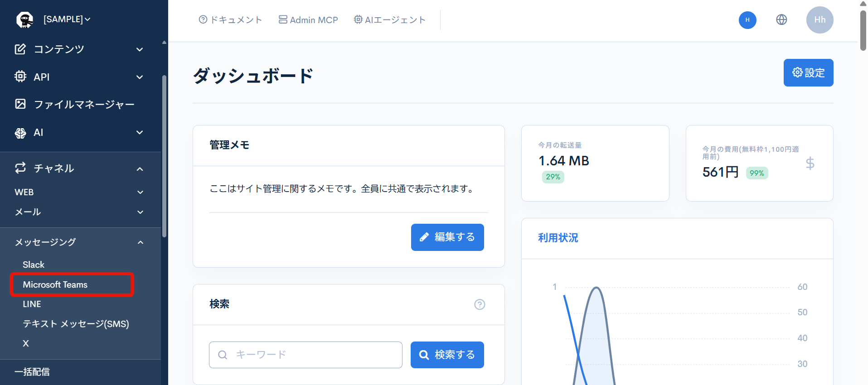The width and height of the screenshot is (868, 385).
Task: Click the 99% badge beside 561円
Action: click(x=757, y=173)
